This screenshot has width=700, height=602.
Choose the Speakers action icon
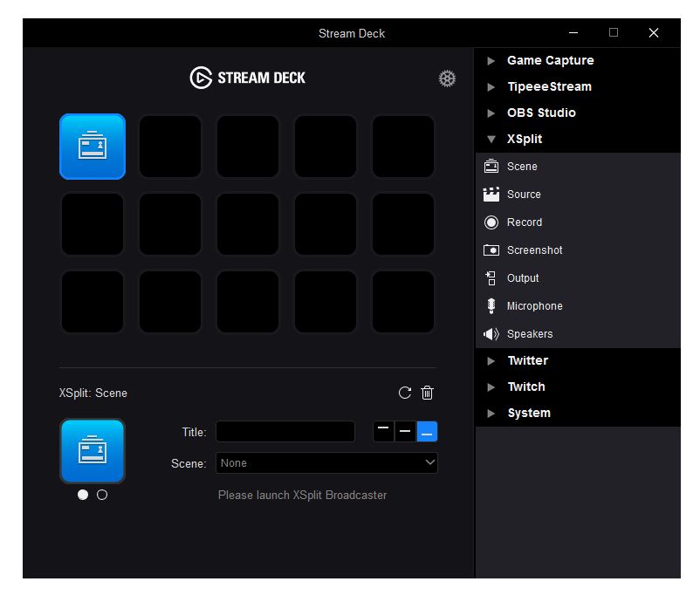(x=491, y=334)
